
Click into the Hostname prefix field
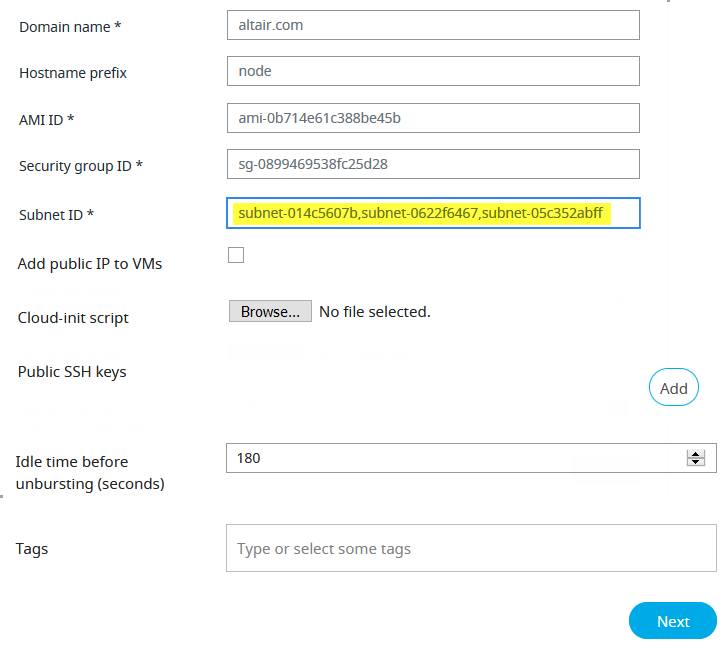(x=432, y=71)
